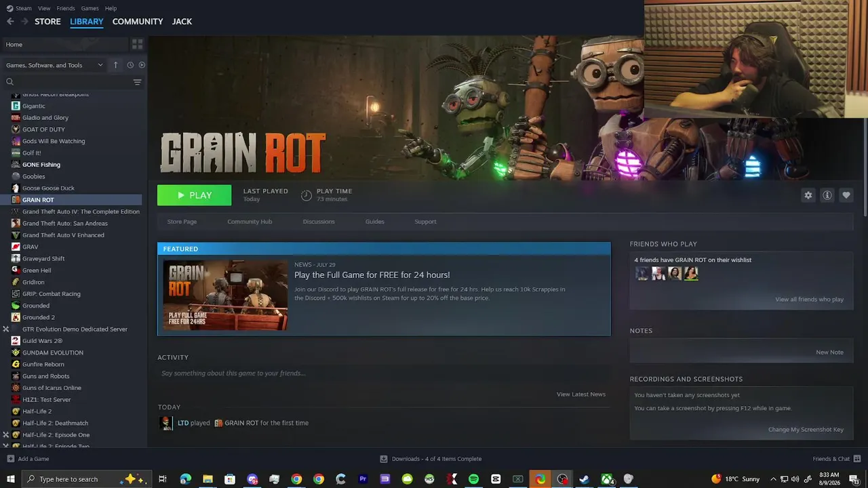
Task: Click the Windows Start button
Action: [x=10, y=479]
